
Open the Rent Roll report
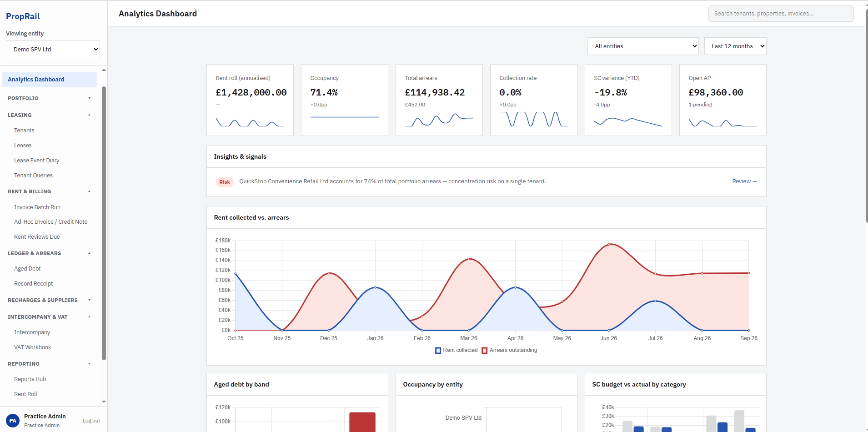tap(25, 394)
